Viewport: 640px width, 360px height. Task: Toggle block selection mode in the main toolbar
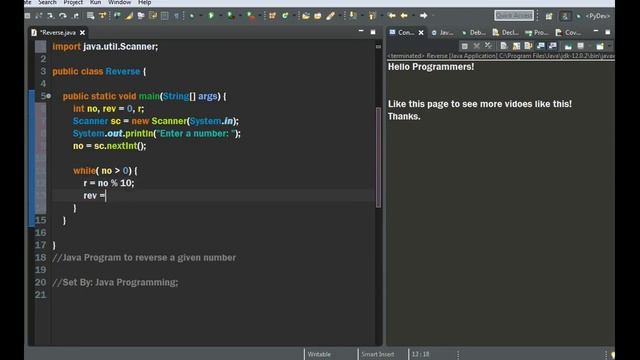pos(164,16)
